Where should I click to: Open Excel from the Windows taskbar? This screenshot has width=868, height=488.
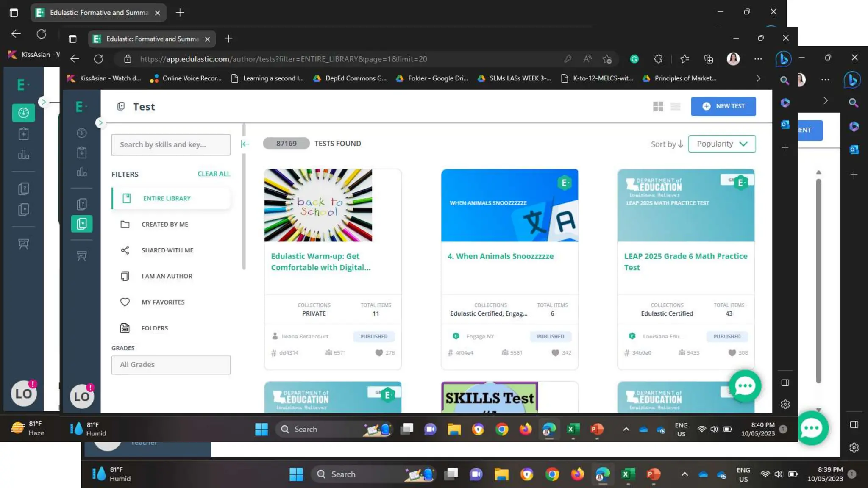point(573,429)
